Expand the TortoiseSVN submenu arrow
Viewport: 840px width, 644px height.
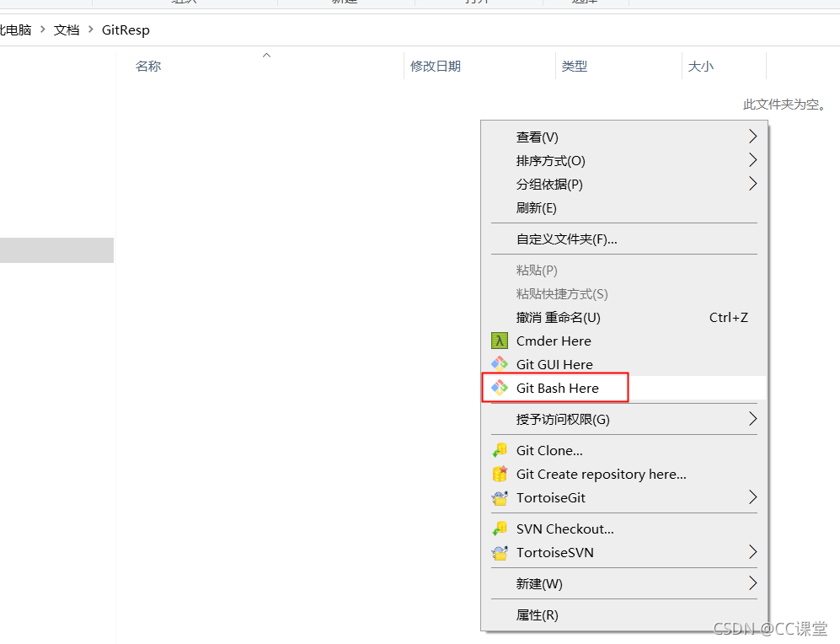752,552
